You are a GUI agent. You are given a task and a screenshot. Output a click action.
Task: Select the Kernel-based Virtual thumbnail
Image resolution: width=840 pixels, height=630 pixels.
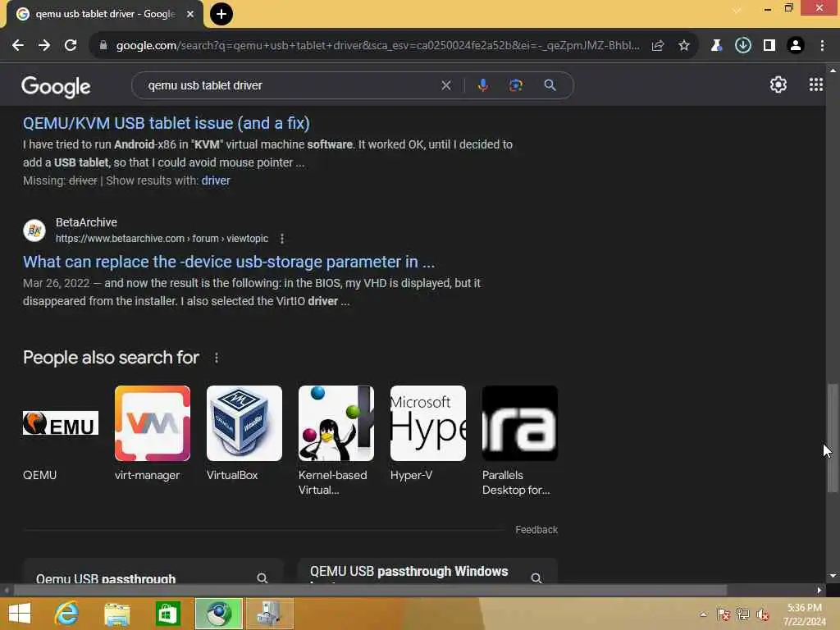click(336, 423)
